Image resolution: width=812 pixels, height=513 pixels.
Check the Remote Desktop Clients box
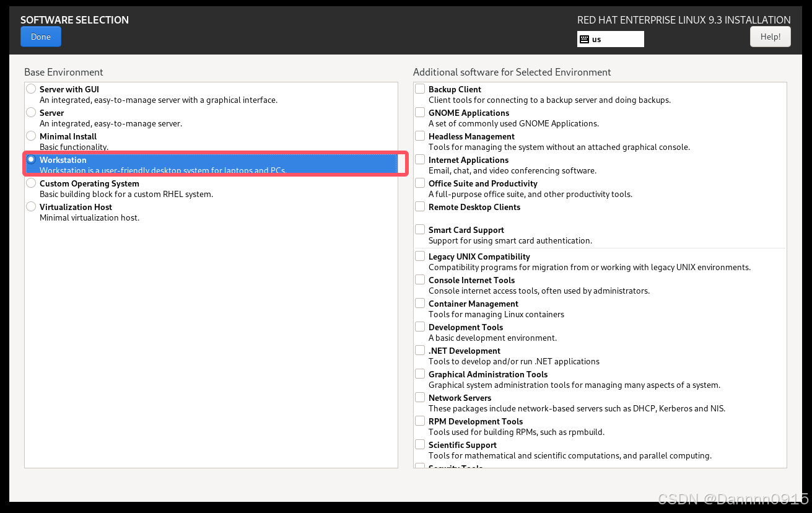click(420, 207)
